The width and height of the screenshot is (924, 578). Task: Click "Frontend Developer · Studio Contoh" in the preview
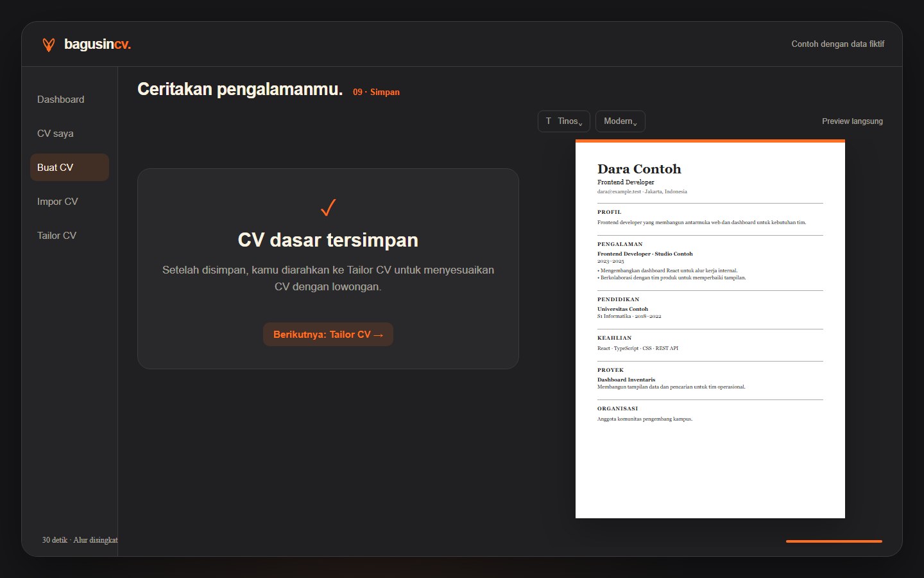tap(645, 254)
